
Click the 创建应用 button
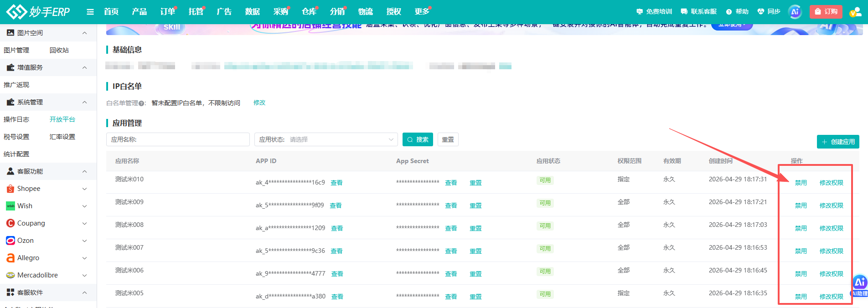(838, 142)
